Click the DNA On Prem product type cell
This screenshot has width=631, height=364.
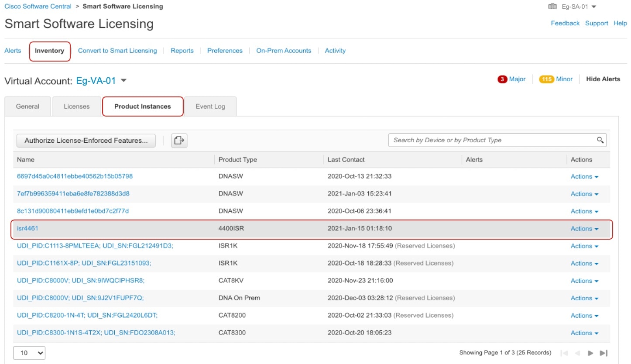click(239, 298)
